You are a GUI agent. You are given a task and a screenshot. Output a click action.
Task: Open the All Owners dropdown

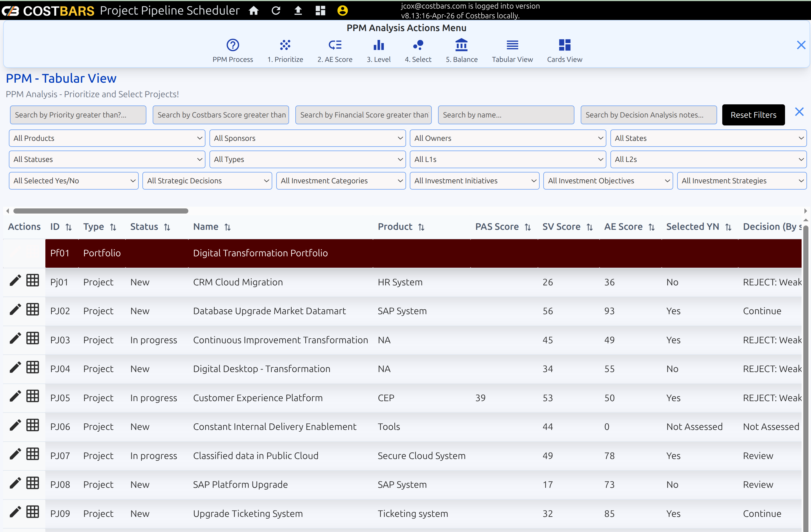click(x=508, y=138)
